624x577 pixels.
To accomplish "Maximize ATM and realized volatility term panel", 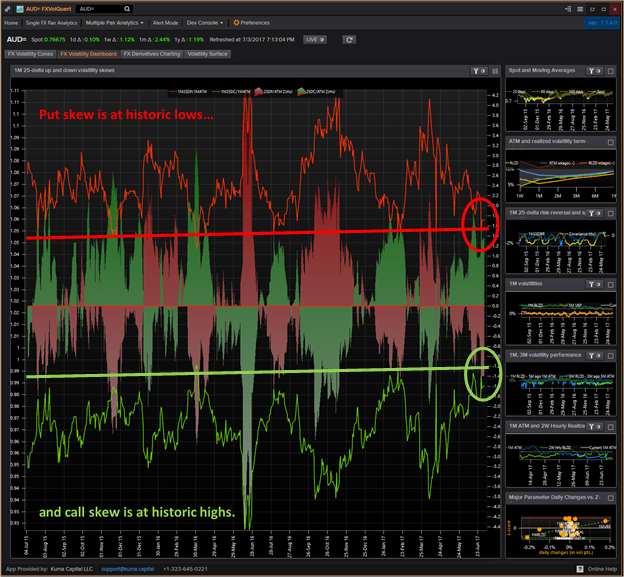I will click(x=610, y=142).
